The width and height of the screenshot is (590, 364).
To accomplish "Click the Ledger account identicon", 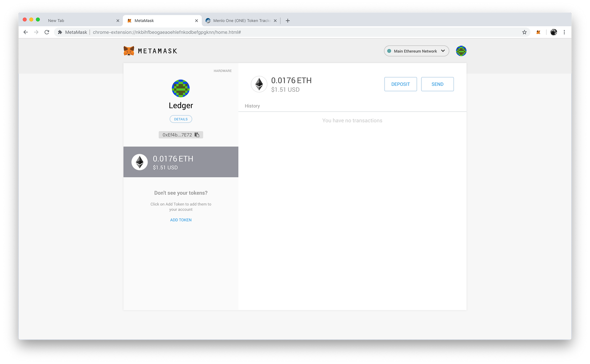I will pos(181,88).
